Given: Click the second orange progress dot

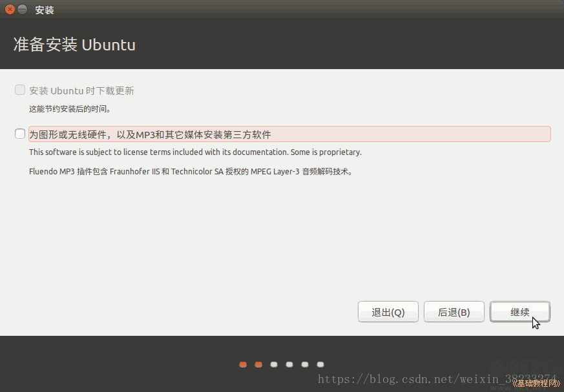Looking at the screenshot, I should pyautogui.click(x=258, y=364).
